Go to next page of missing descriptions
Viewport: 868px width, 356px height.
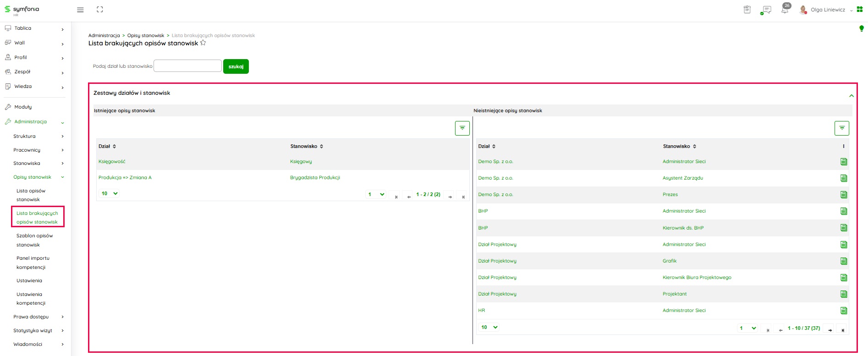(x=830, y=329)
